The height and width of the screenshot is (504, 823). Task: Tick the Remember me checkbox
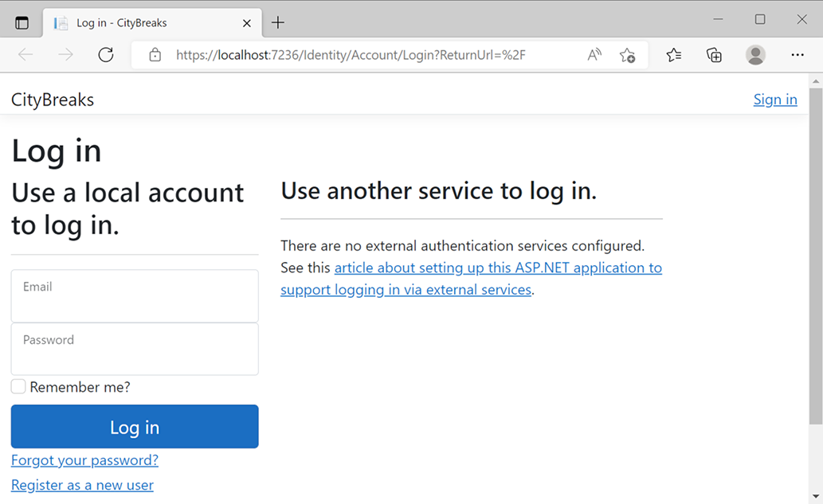[x=18, y=386]
